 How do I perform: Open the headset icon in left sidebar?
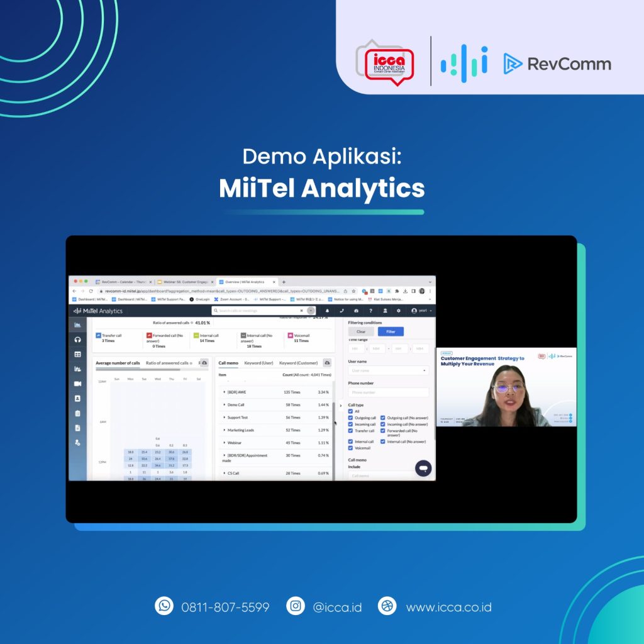pyautogui.click(x=77, y=340)
